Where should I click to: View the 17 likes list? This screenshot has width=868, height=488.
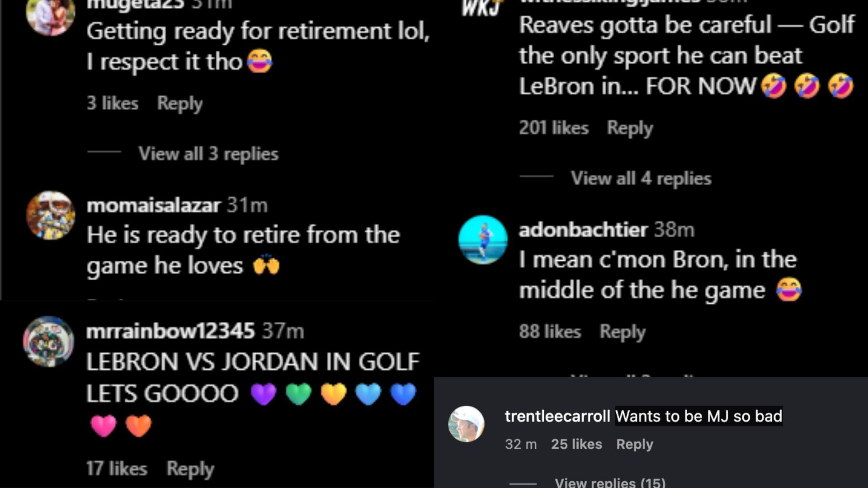(x=117, y=469)
